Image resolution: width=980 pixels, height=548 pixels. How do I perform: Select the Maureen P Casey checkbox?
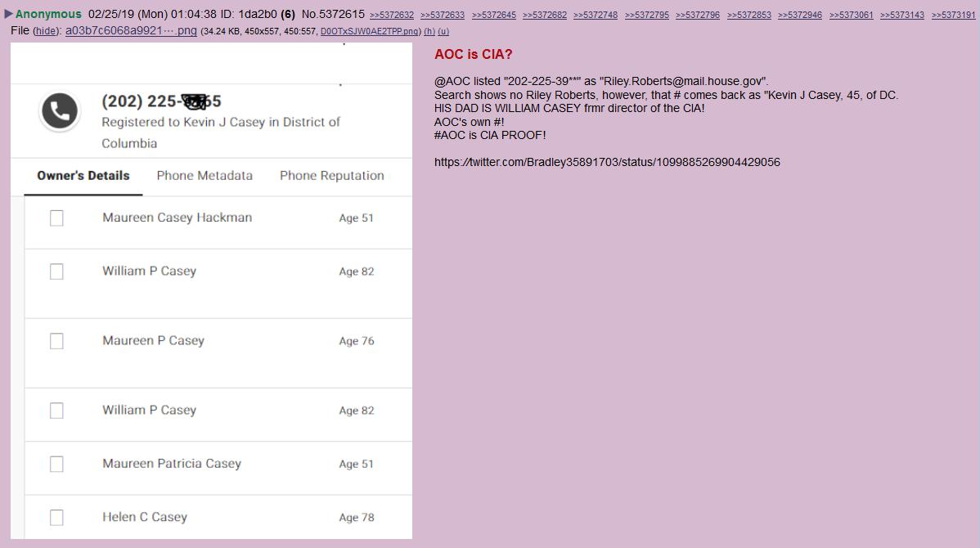coord(56,341)
